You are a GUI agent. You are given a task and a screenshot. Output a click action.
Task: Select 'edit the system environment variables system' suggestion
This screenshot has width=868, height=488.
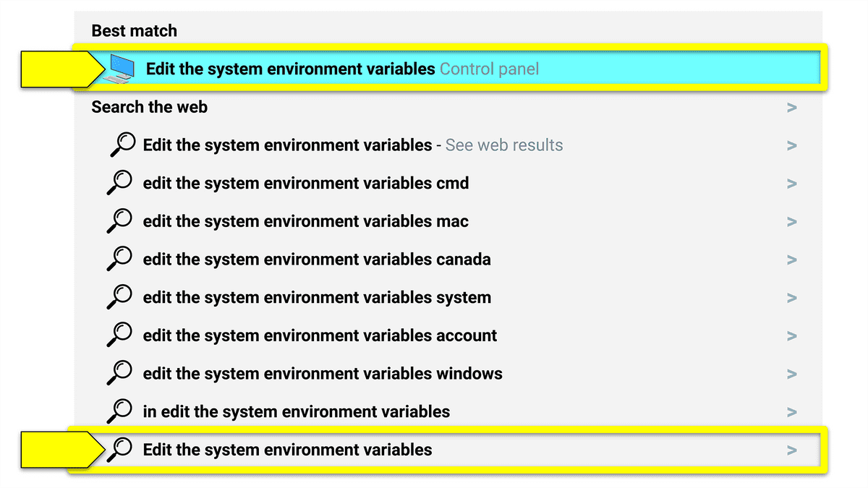point(317,298)
